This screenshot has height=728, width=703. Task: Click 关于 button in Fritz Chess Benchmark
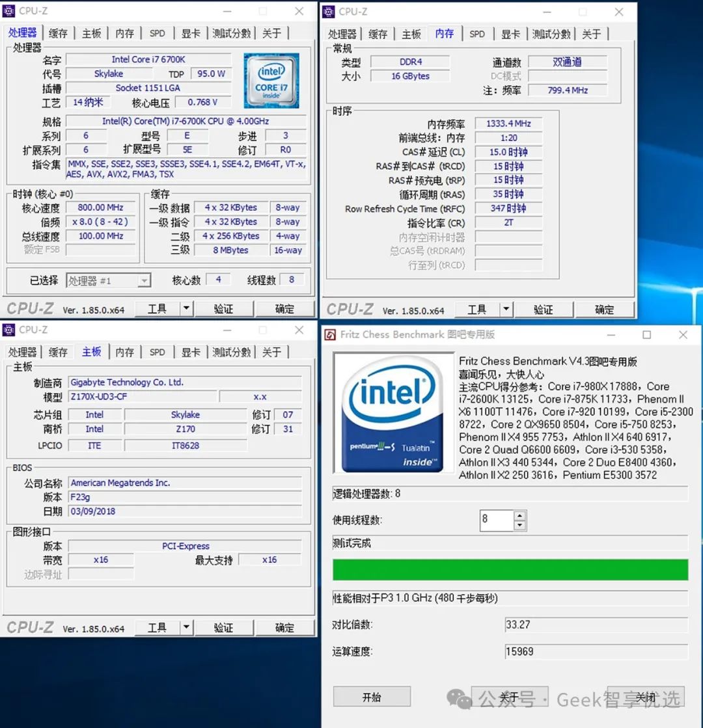click(x=510, y=696)
